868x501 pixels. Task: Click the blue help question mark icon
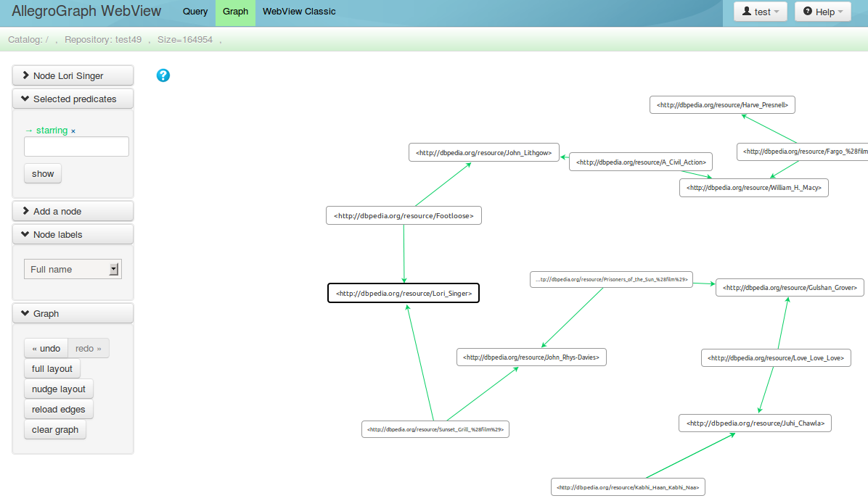pyautogui.click(x=163, y=75)
